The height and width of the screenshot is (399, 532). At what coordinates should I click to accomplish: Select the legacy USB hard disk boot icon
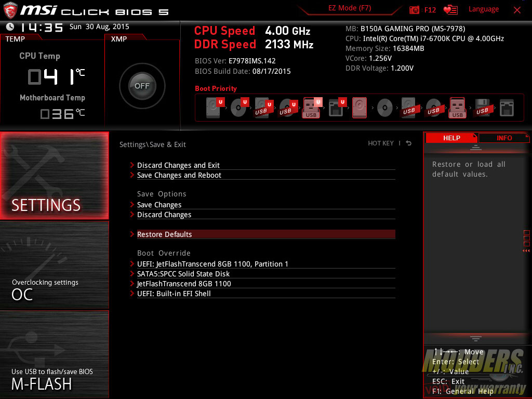409,108
